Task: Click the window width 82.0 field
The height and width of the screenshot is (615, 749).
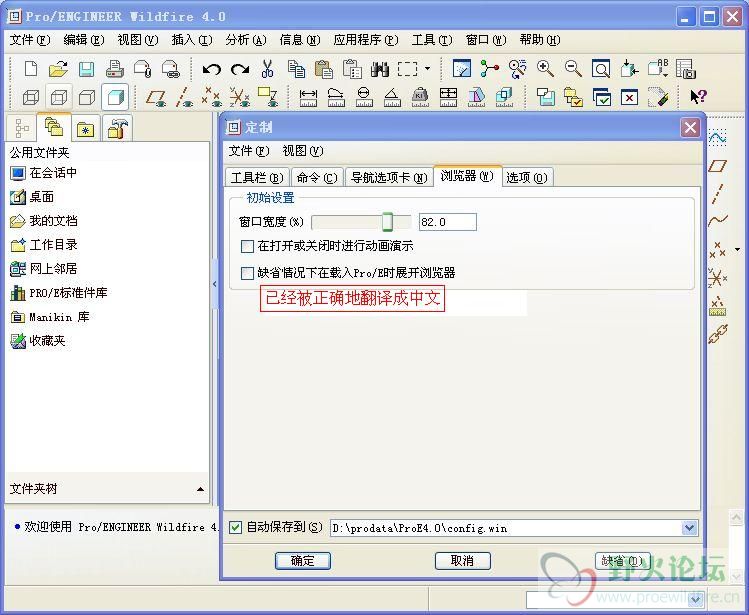Action: [448, 222]
